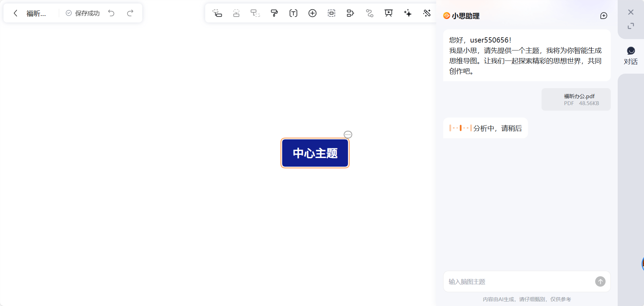Redo the last undone action
Image resolution: width=644 pixels, height=306 pixels.
click(x=130, y=13)
